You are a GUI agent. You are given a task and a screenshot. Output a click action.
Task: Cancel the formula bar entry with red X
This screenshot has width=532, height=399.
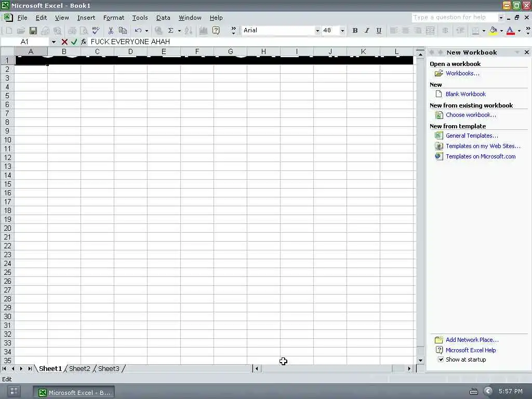(64, 42)
